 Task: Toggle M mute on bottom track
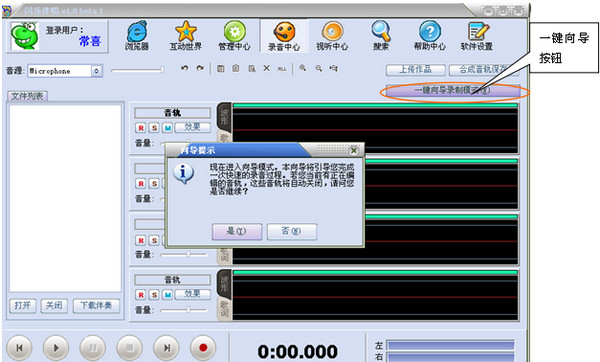point(167,295)
